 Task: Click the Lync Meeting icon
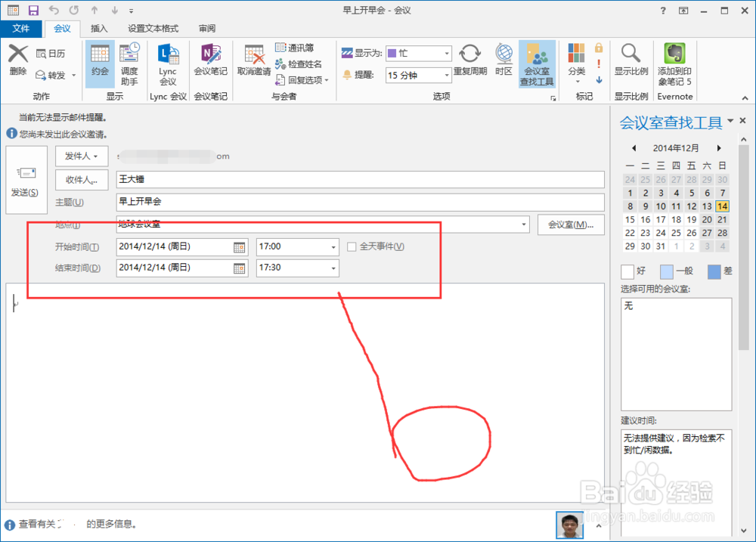point(168,54)
